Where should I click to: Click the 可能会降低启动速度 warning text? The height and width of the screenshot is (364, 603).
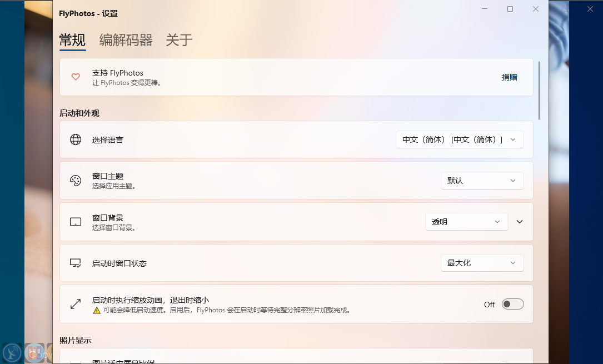tap(227, 310)
